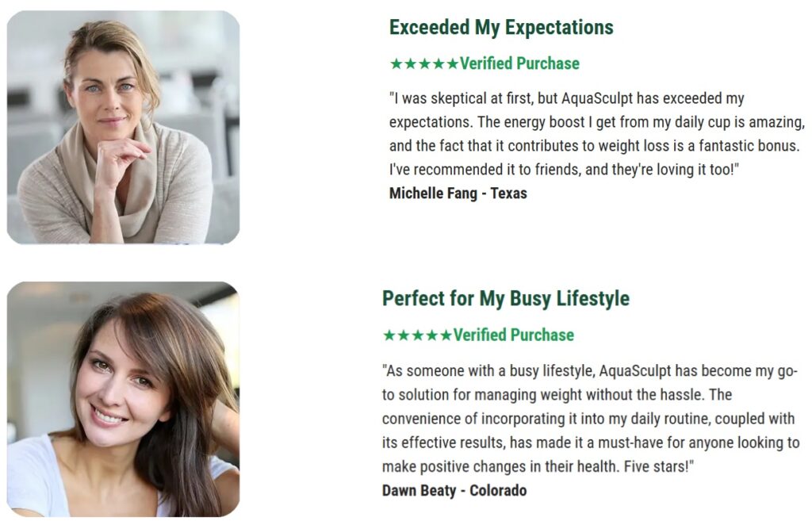
Task: Click Verified Purchase on Michelle Fang's review
Action: click(x=519, y=64)
